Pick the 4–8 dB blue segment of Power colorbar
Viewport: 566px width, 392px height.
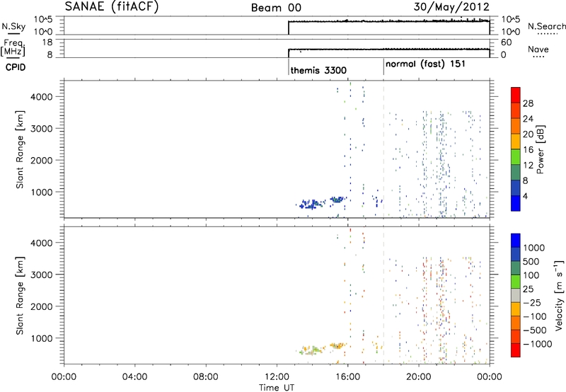516,188
